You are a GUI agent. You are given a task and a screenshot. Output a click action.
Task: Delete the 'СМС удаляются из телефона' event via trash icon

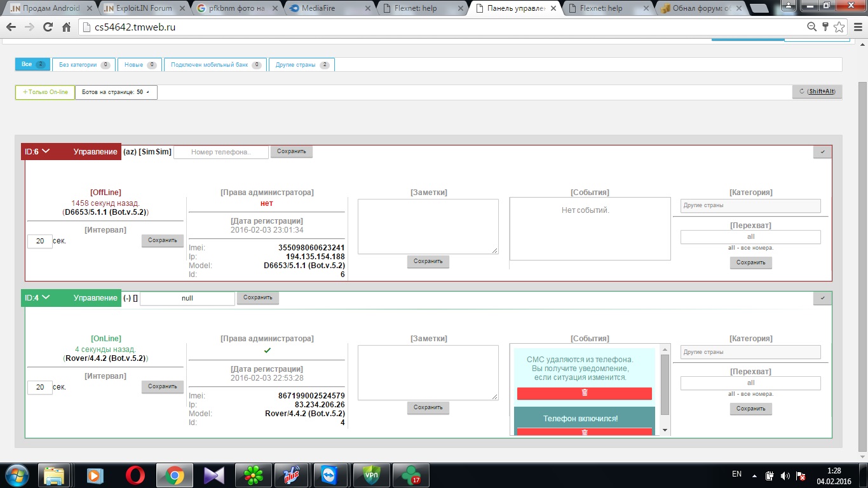pyautogui.click(x=585, y=393)
